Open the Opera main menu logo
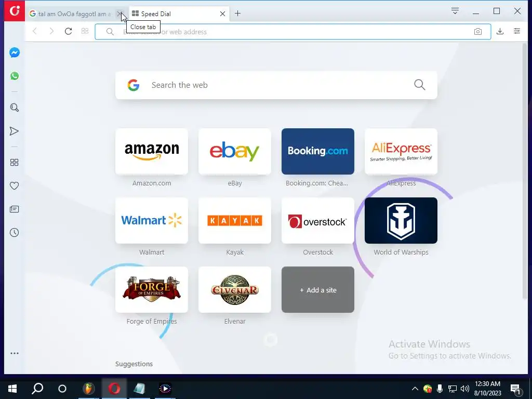This screenshot has height=399, width=532. click(14, 11)
